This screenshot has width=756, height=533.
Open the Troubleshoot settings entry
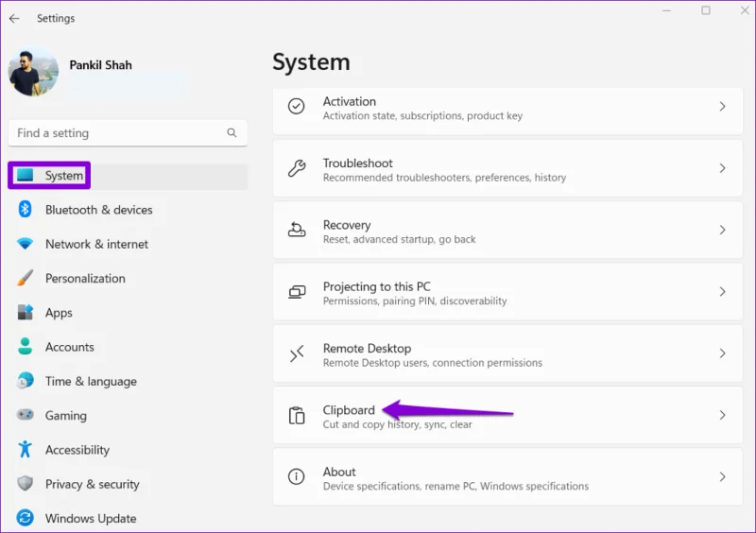(x=507, y=168)
